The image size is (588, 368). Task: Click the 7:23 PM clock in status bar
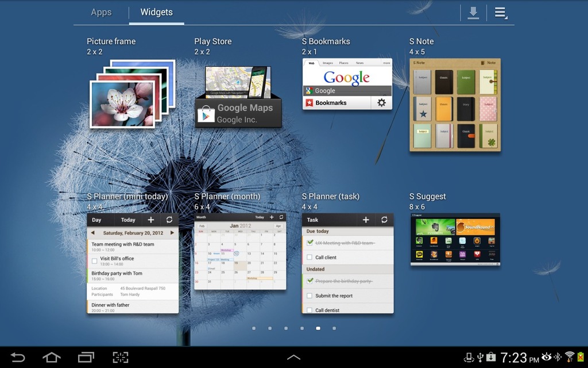point(519,358)
